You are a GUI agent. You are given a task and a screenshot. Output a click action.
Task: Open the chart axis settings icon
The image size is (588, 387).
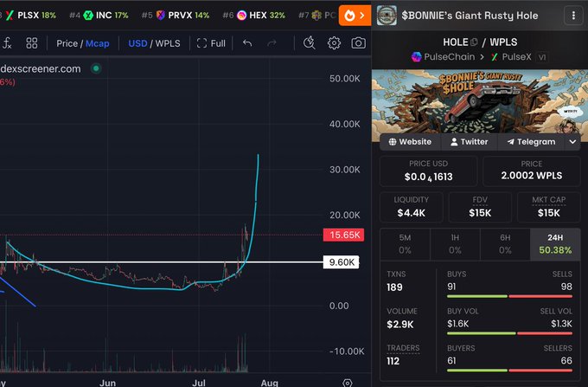tap(348, 383)
